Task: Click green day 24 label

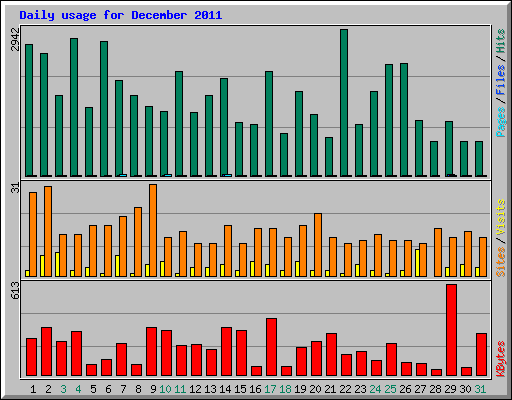Action: click(375, 389)
